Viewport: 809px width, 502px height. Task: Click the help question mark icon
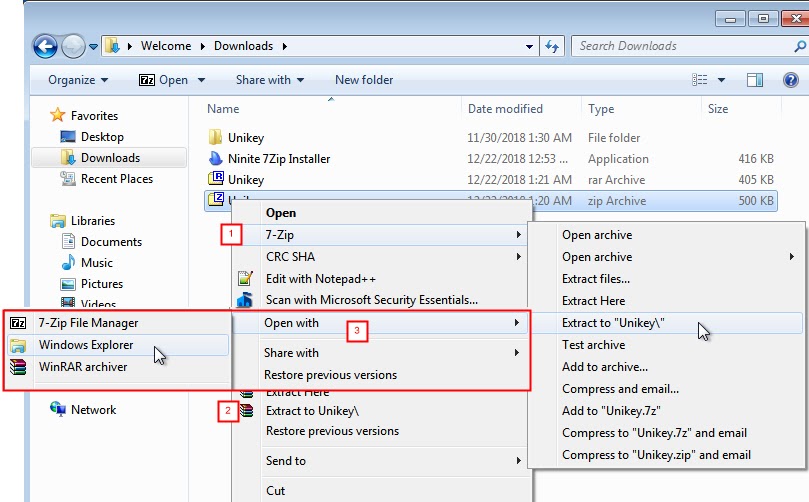click(x=788, y=80)
